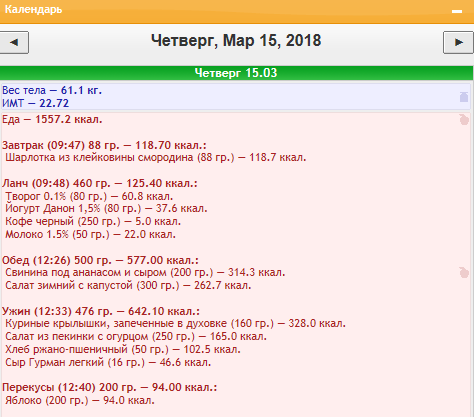Click the apple icon beside the Еда total
The image size is (474, 417).
464,119
